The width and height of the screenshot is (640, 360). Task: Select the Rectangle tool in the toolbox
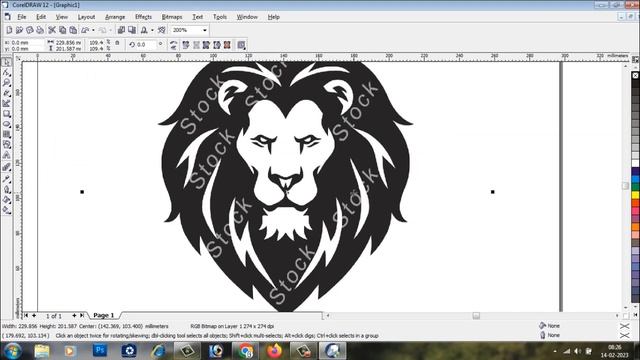click(7, 114)
